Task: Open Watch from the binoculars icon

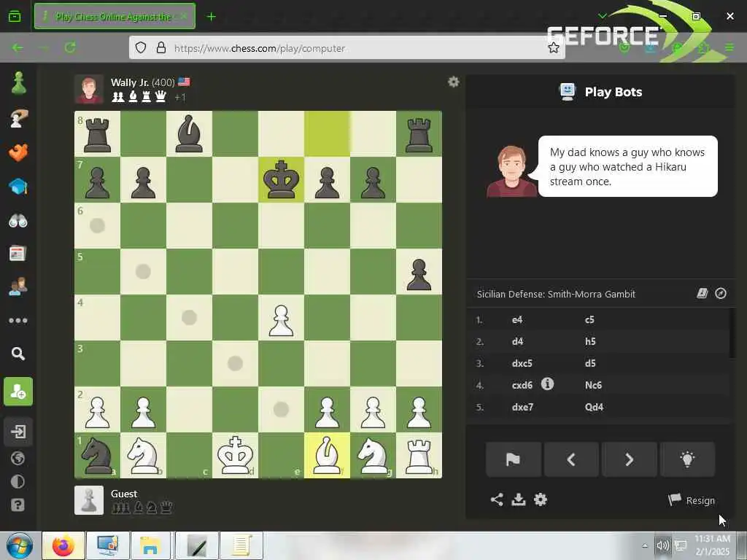Action: (18, 220)
